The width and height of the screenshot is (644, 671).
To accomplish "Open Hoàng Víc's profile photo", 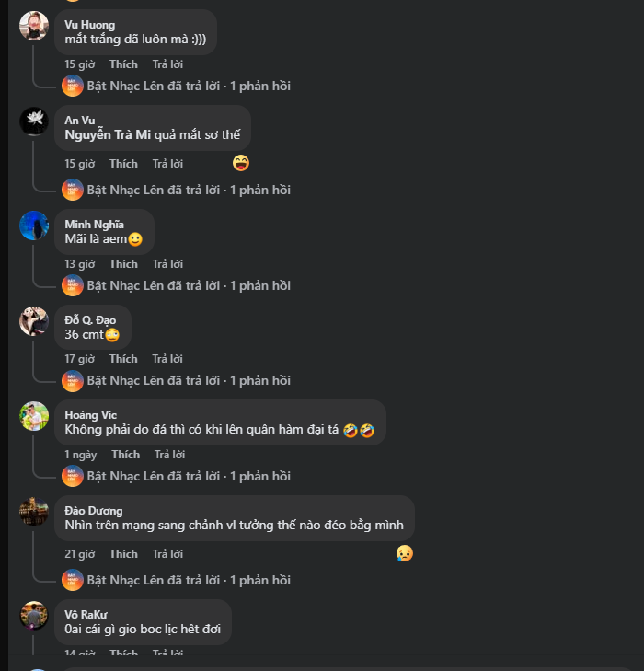I will 34,416.
